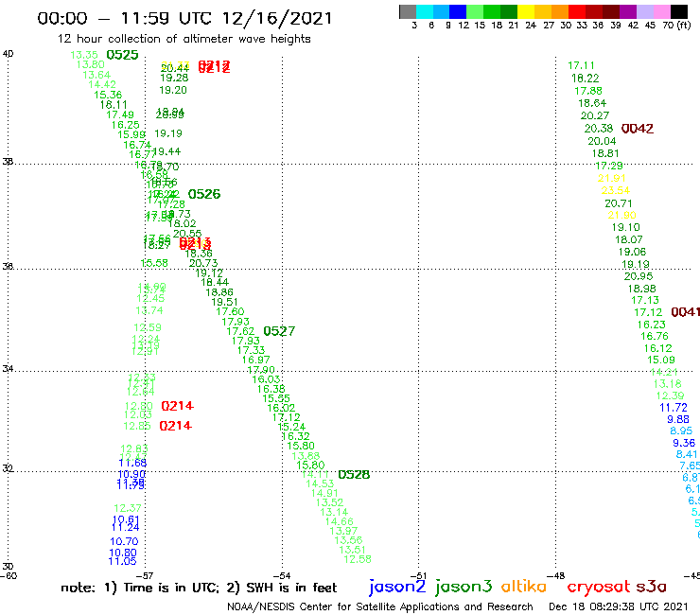Select the orange 27–30 ft swatch
700x615 pixels.
point(560,11)
